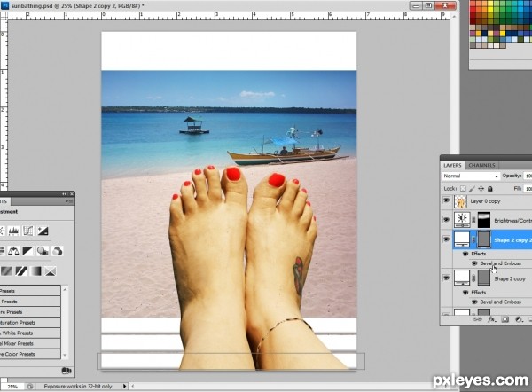Lock all with padlock icon
Image resolution: width=532 pixels, height=392 pixels.
[x=490, y=189]
